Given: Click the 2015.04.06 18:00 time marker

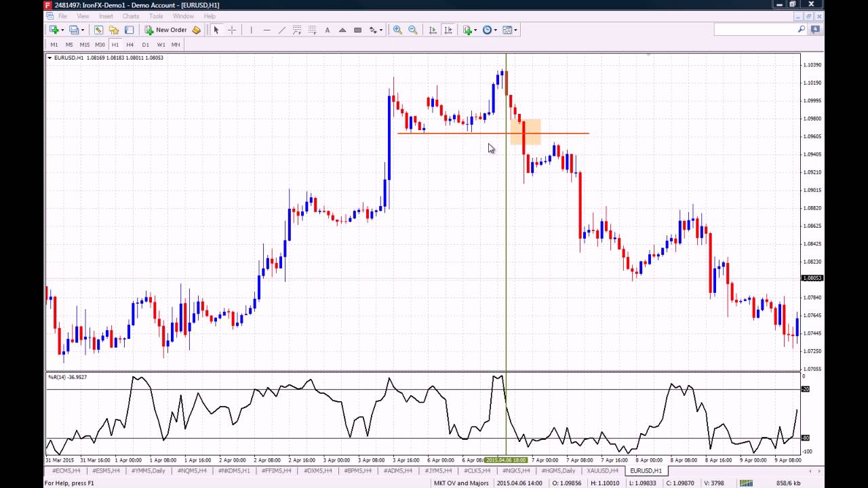Looking at the screenshot, I should [506, 460].
